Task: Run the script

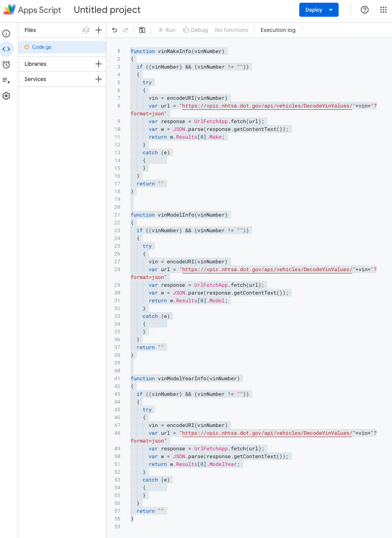Action: [x=167, y=30]
